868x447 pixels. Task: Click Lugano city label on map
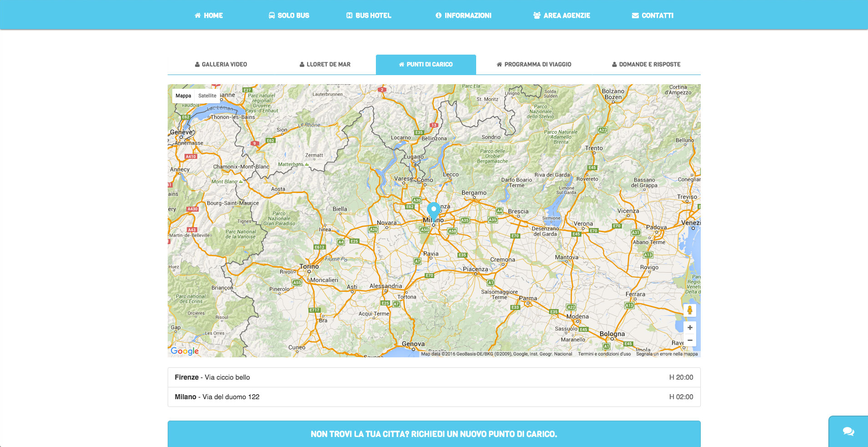(x=414, y=157)
